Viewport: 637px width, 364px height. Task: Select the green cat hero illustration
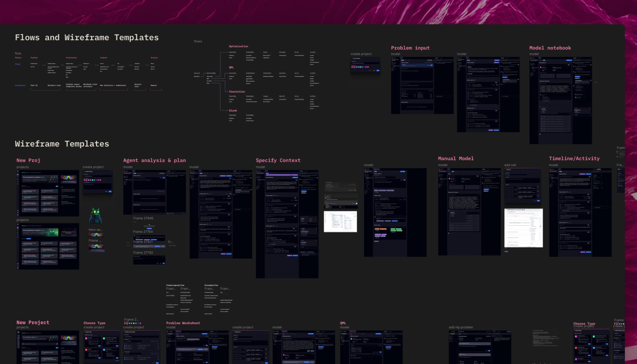pos(96,216)
